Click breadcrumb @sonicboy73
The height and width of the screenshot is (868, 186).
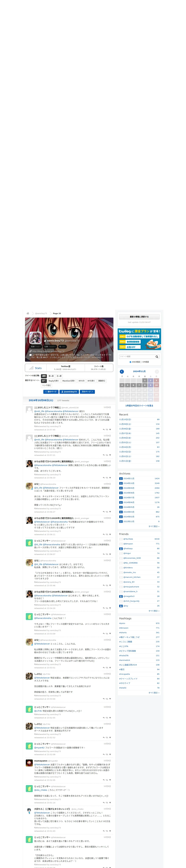pos(41,313)
